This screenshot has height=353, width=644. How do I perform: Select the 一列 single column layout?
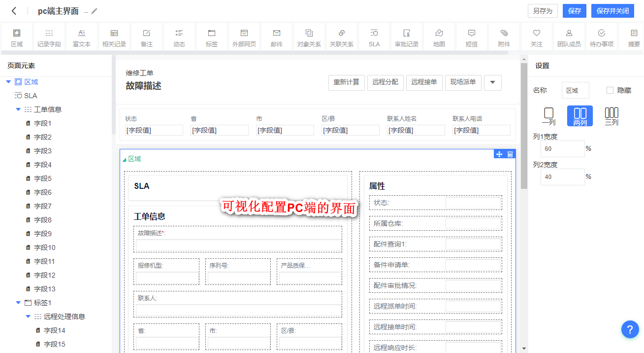[x=548, y=116]
